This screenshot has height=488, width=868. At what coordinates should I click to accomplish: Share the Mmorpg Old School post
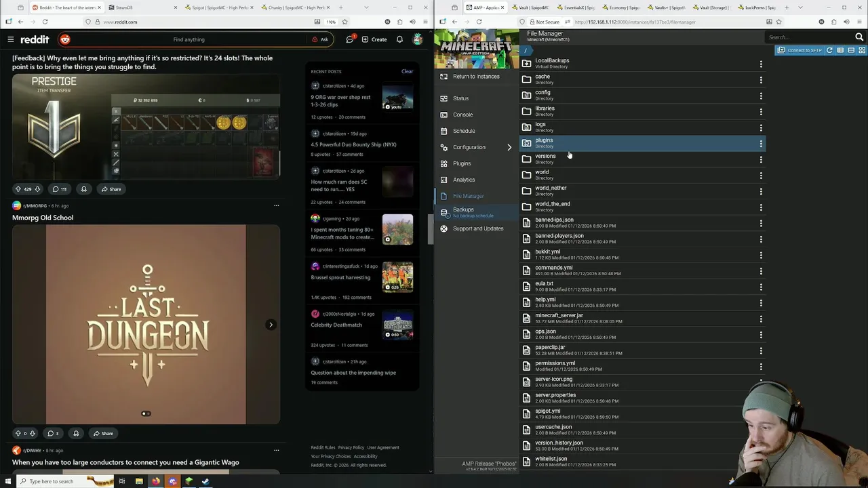102,433
